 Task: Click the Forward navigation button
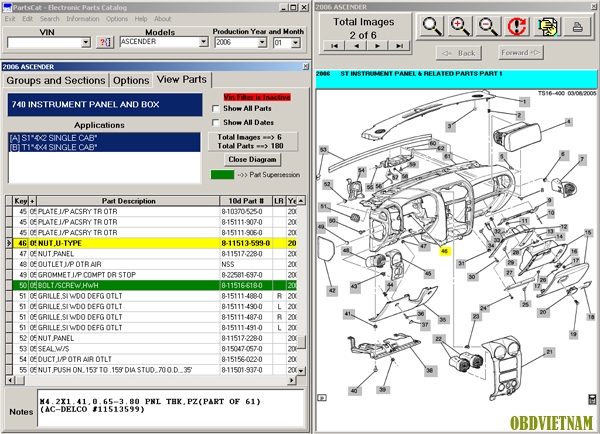coord(520,52)
